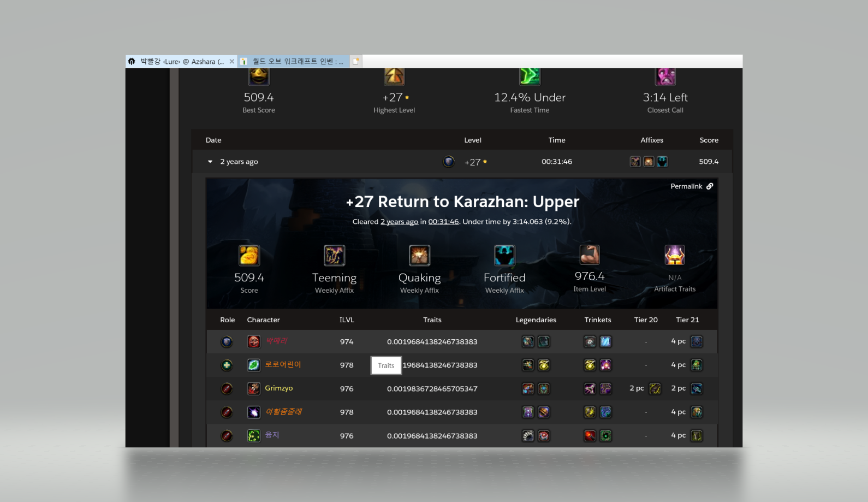868x502 pixels.
Task: Click the Tier 20 column header
Action: [x=646, y=320]
